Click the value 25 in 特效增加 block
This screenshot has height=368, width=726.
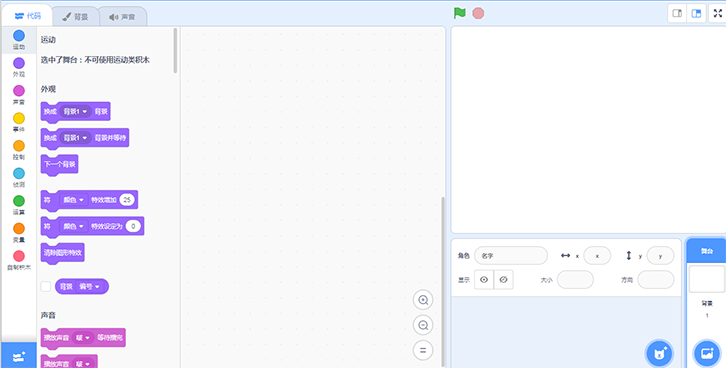click(127, 200)
